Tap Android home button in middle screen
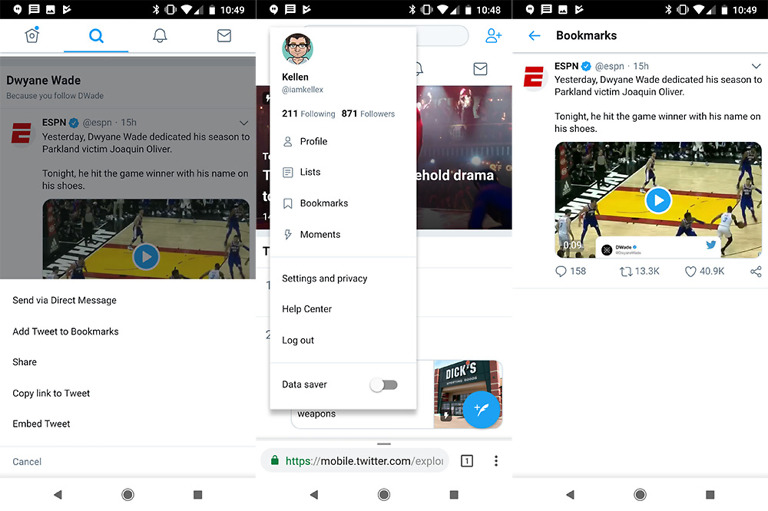Viewport: 768px width, 511px height. coord(384,494)
